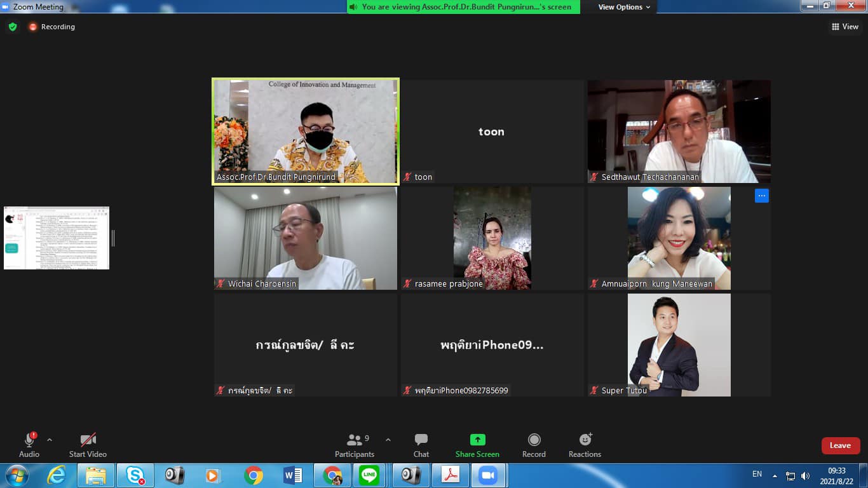Open the Reactions menu
The width and height of the screenshot is (868, 488).
[x=585, y=445]
